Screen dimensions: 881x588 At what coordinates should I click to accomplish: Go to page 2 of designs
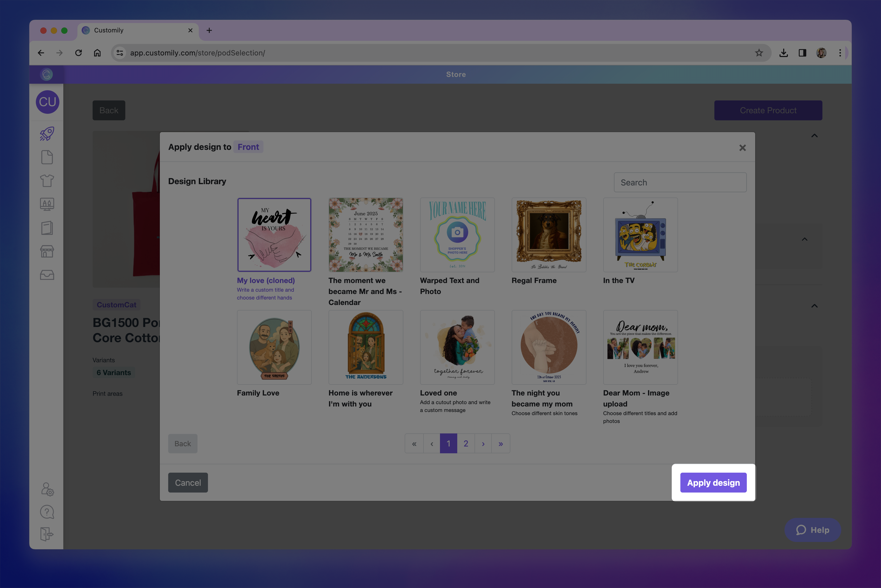[x=465, y=444]
